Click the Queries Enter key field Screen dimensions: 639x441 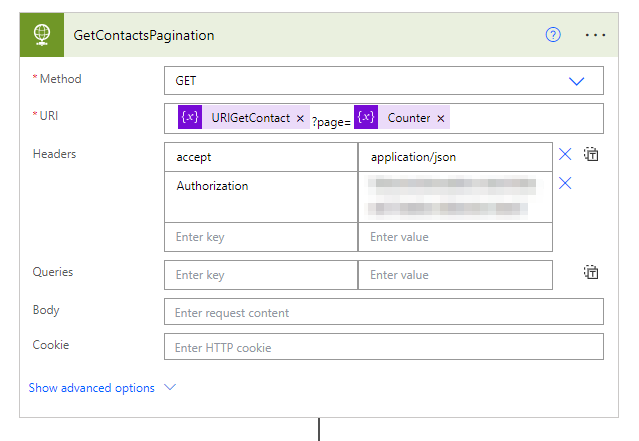[260, 275]
